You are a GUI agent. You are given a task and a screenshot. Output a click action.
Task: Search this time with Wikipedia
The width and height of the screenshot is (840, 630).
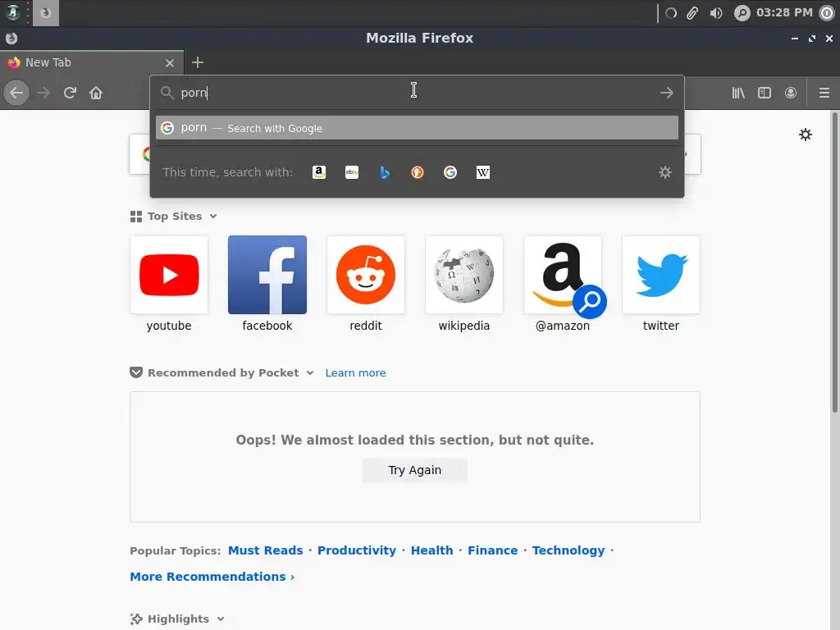pos(482,172)
